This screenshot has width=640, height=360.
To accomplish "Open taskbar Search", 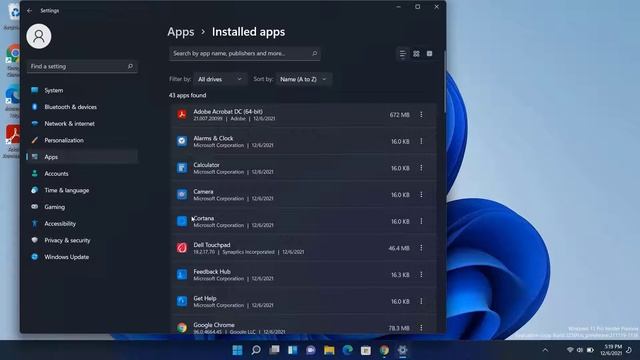I will pos(256,350).
